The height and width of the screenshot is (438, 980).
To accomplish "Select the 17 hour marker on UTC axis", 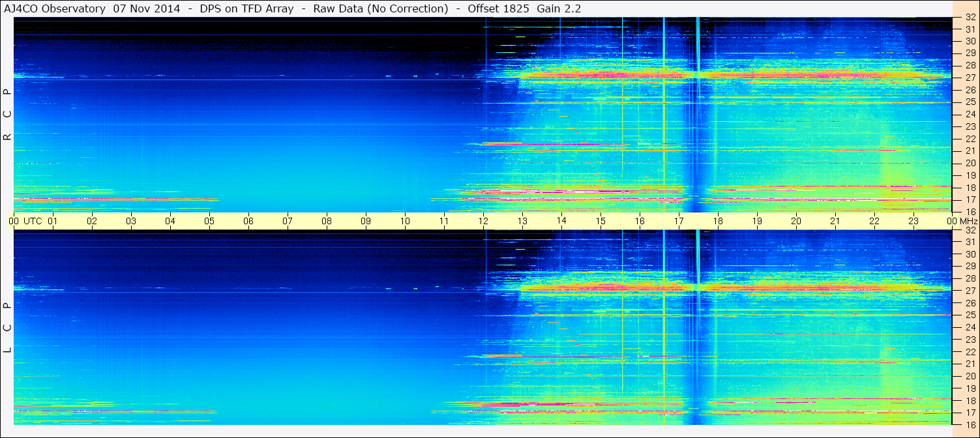I will click(679, 221).
